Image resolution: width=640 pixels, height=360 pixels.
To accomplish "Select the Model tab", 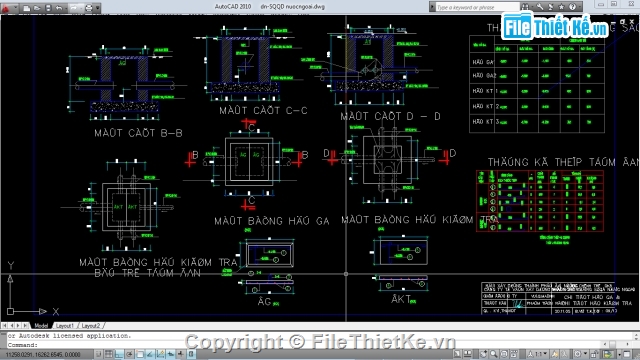I will click(41, 326).
